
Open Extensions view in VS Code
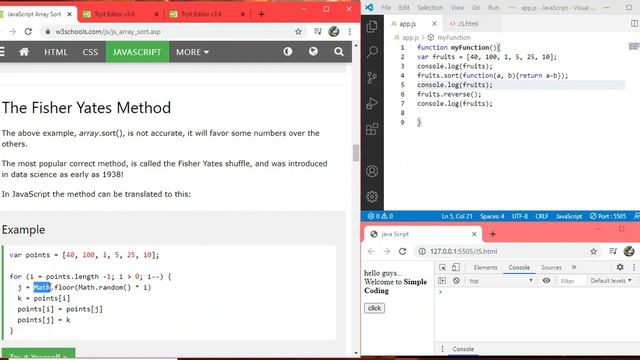click(x=372, y=129)
